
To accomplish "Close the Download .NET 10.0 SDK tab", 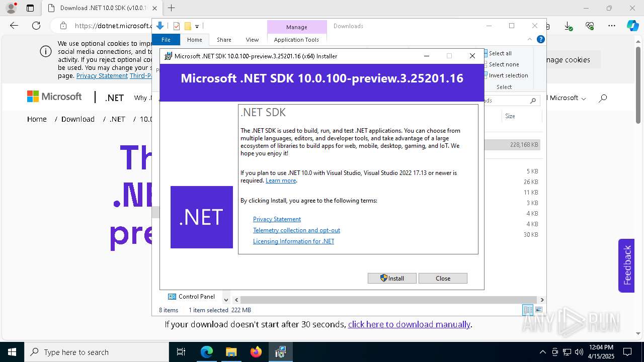I will [155, 8].
